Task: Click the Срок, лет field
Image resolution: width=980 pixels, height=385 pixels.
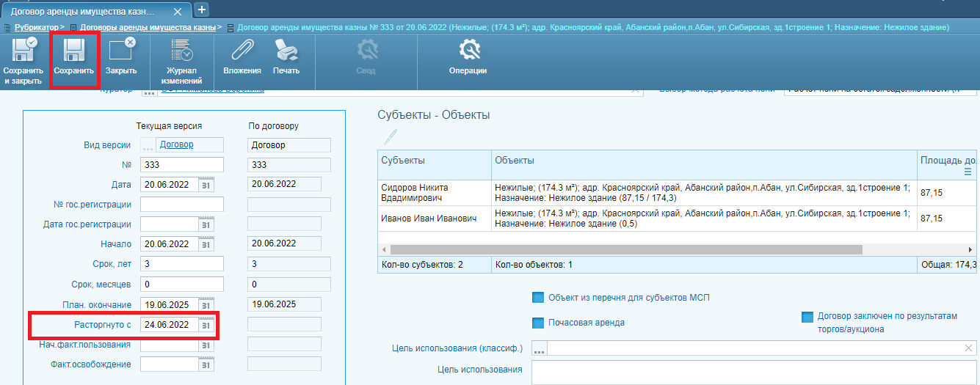Action: (182, 263)
